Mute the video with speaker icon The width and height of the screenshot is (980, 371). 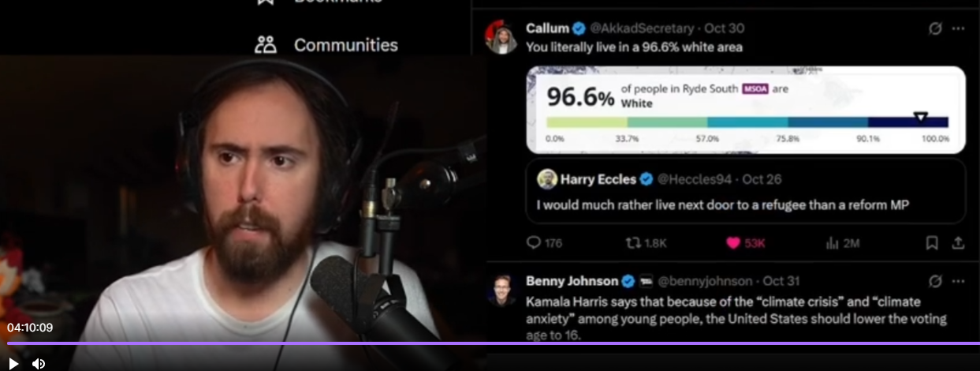38,363
